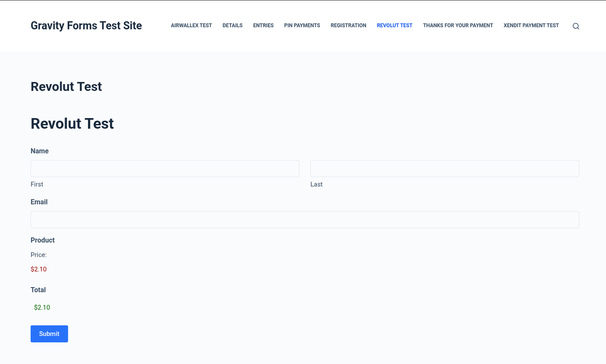The image size is (606, 364).
Task: Open the Registration page
Action: pos(348,26)
